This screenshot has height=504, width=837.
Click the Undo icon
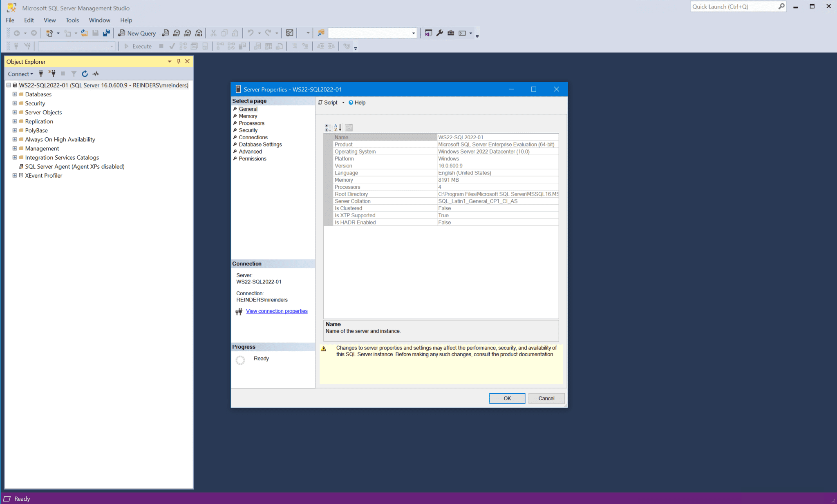click(x=250, y=33)
